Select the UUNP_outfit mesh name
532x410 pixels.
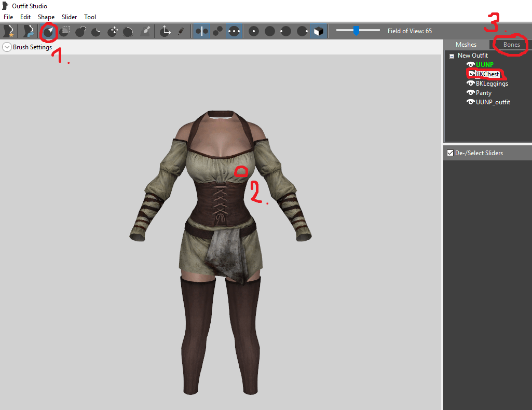493,102
